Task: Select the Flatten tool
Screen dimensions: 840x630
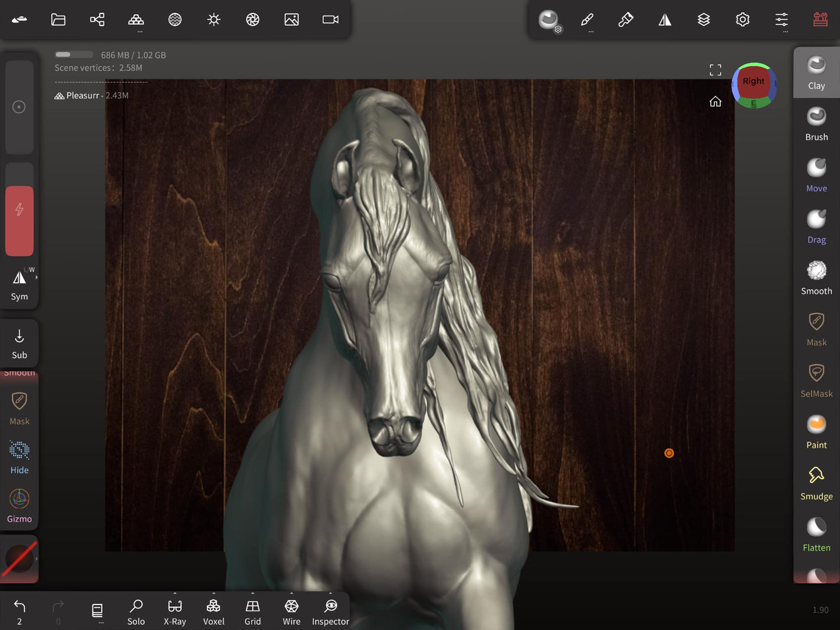Action: pos(817,534)
